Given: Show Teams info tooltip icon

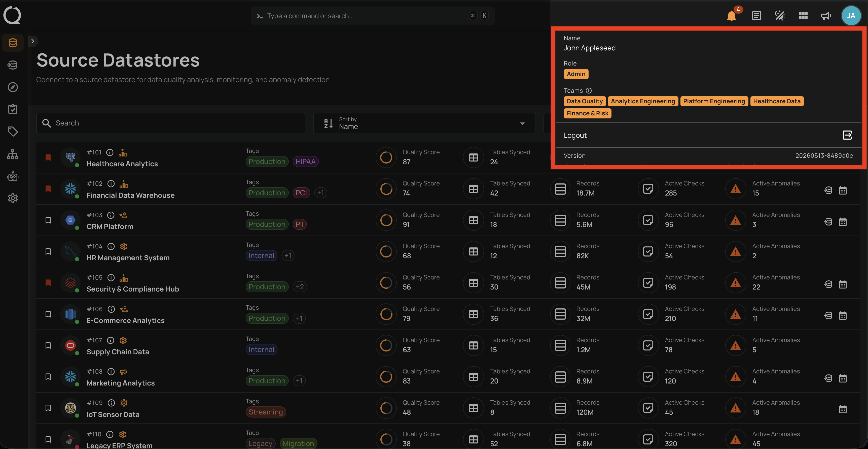Looking at the screenshot, I should (x=589, y=91).
